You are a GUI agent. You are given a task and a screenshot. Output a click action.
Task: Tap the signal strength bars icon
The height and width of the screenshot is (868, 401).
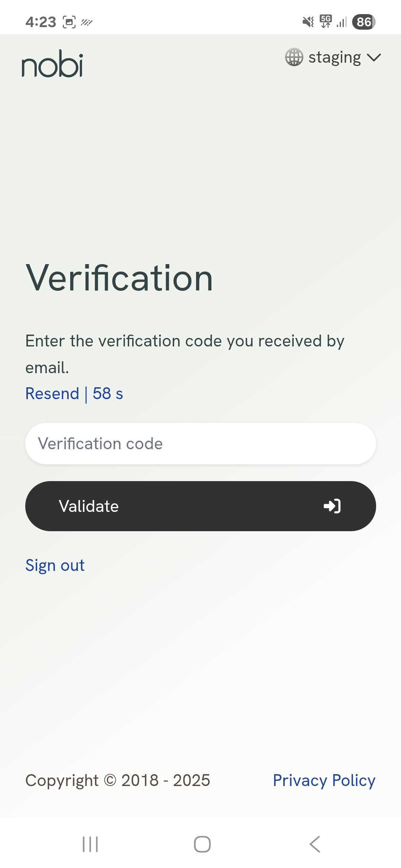(342, 22)
